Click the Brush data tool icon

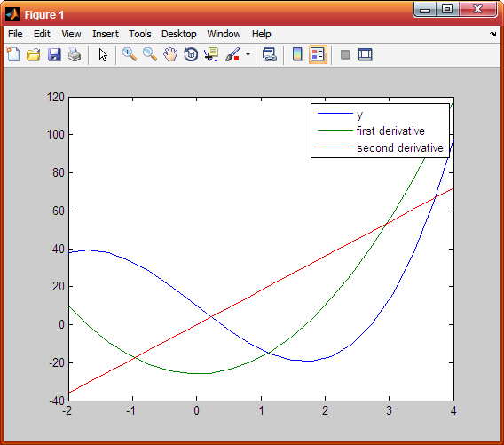232,54
